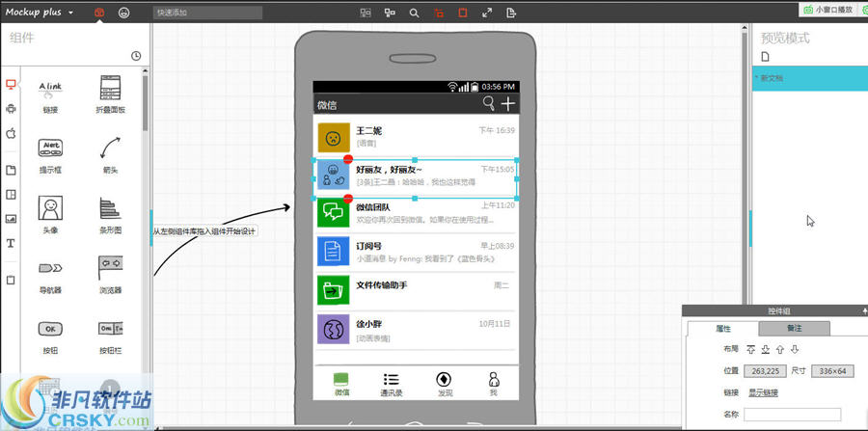Open the Mockup plus dropdown menu
868x431 pixels.
(39, 13)
